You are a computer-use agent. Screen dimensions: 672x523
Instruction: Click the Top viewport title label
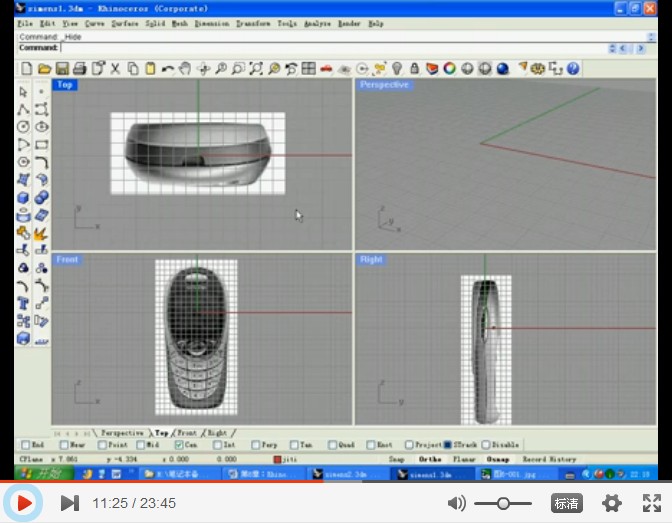point(65,84)
